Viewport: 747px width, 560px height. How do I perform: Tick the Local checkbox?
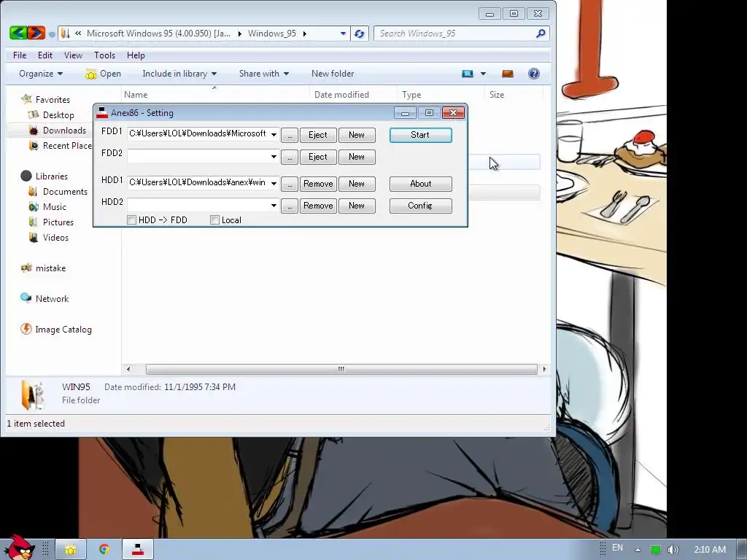click(x=215, y=220)
